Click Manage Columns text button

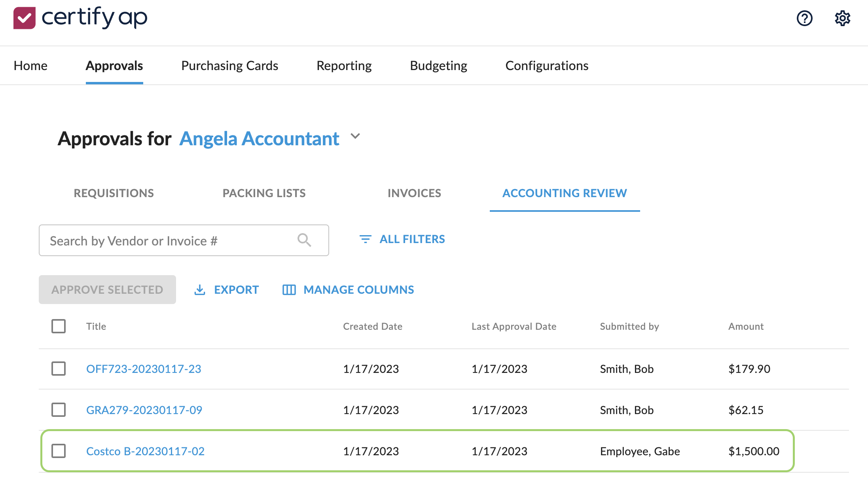[x=359, y=290]
